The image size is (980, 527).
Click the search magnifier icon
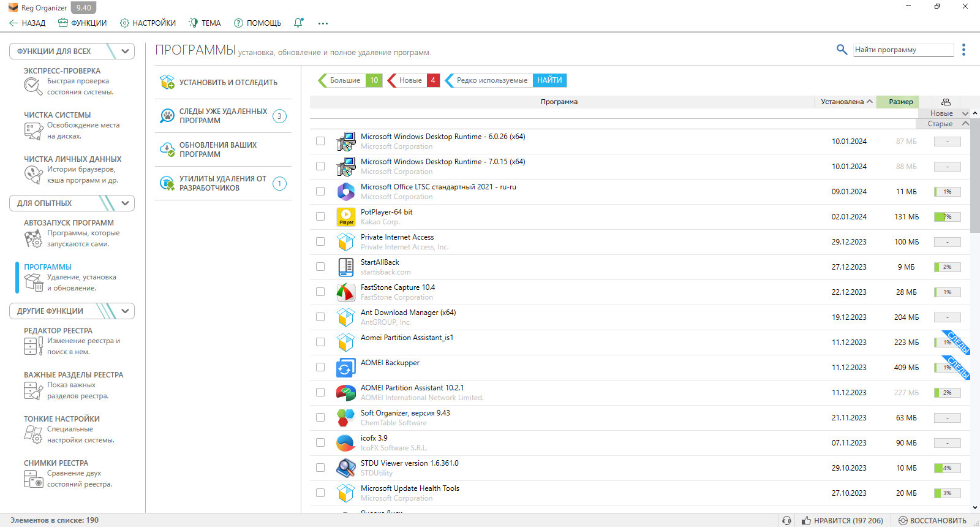[x=842, y=50]
